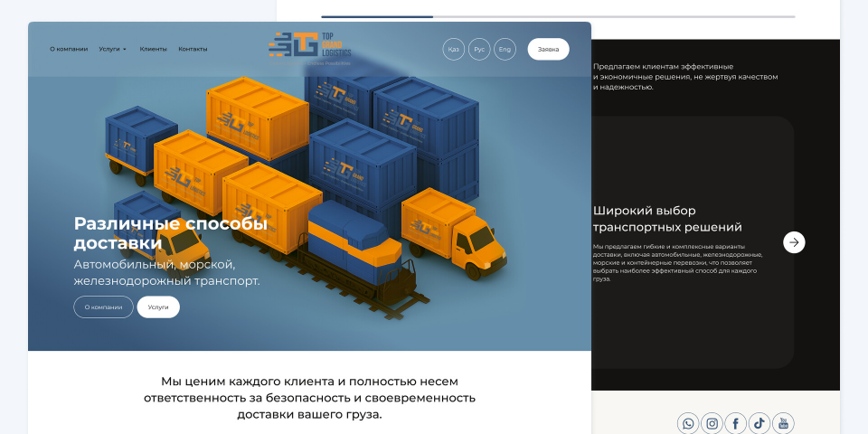The width and height of the screenshot is (868, 434).
Task: Switch language to Eng
Action: (505, 49)
